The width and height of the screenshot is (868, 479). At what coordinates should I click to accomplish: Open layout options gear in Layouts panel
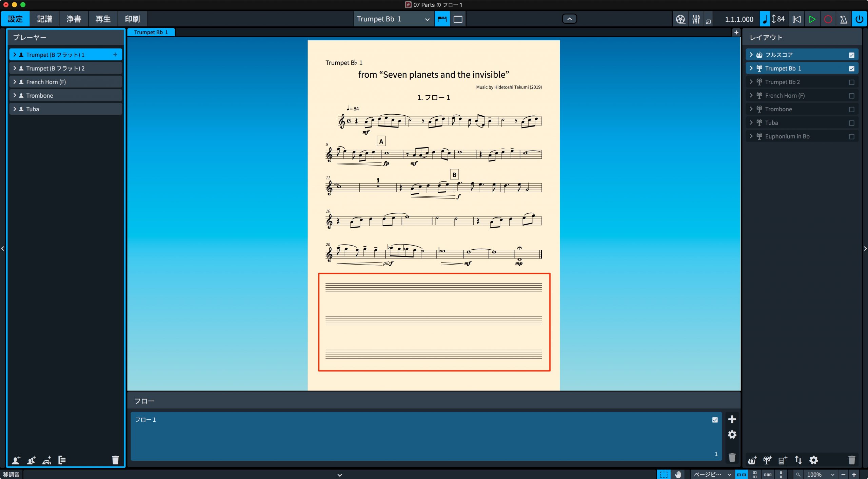[x=814, y=460]
